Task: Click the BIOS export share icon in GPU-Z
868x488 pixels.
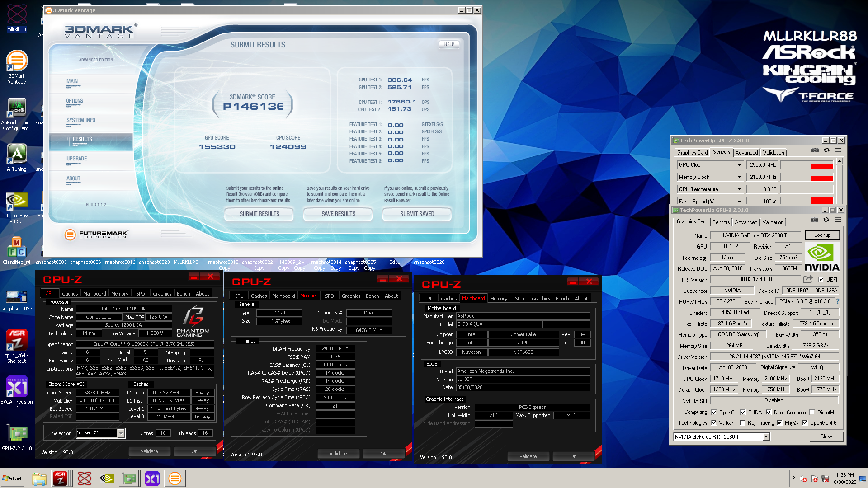Action: [x=808, y=279]
